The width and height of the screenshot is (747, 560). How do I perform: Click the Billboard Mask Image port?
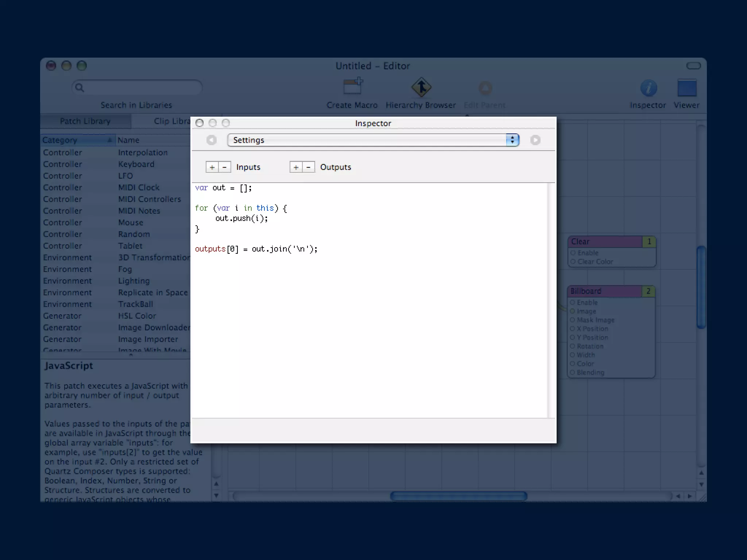pyautogui.click(x=572, y=320)
